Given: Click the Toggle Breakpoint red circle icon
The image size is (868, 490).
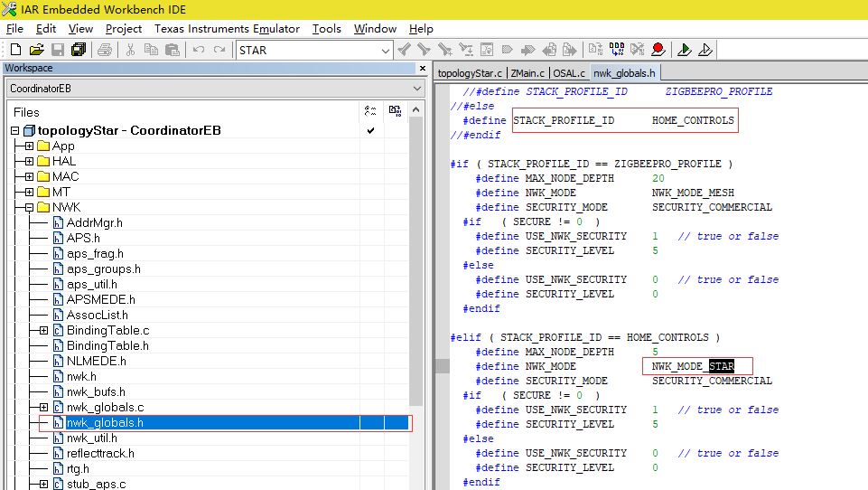Looking at the screenshot, I should [x=658, y=50].
